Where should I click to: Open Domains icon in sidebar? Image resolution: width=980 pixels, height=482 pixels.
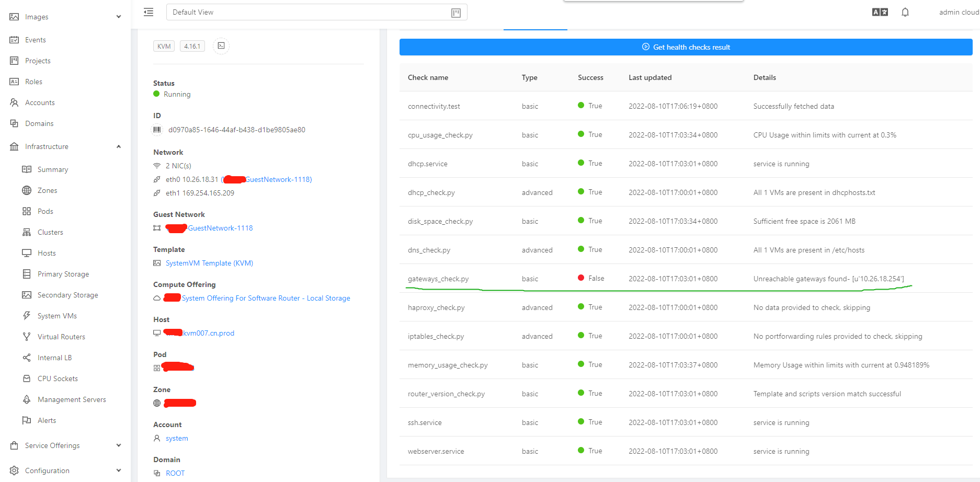click(x=14, y=123)
